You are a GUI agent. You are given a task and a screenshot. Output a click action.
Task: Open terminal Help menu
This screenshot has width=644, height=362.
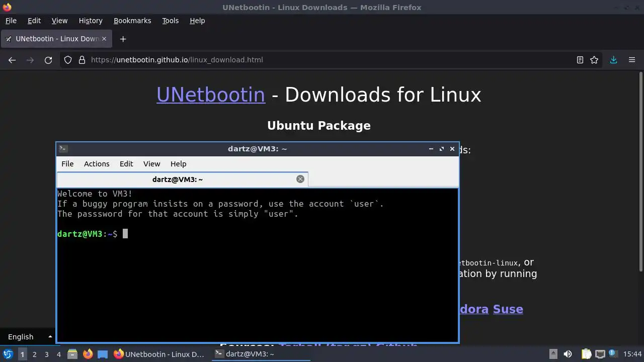click(x=178, y=164)
